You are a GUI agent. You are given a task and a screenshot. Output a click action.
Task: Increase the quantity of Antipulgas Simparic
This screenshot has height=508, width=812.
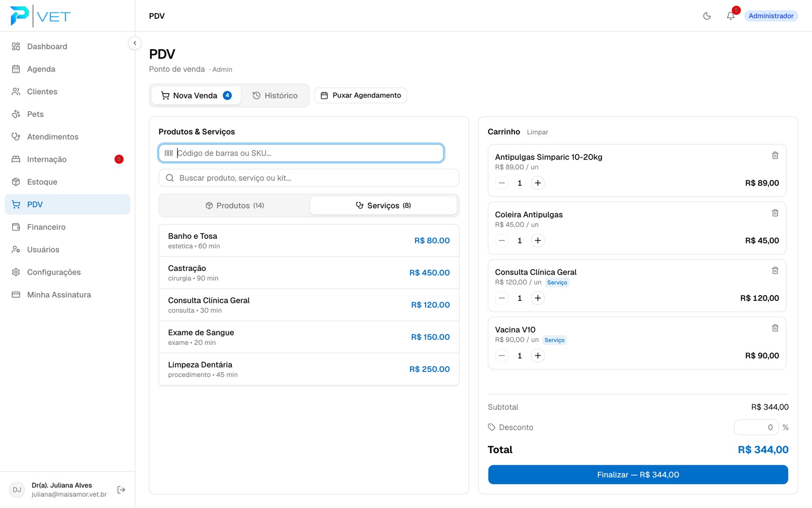coord(537,183)
